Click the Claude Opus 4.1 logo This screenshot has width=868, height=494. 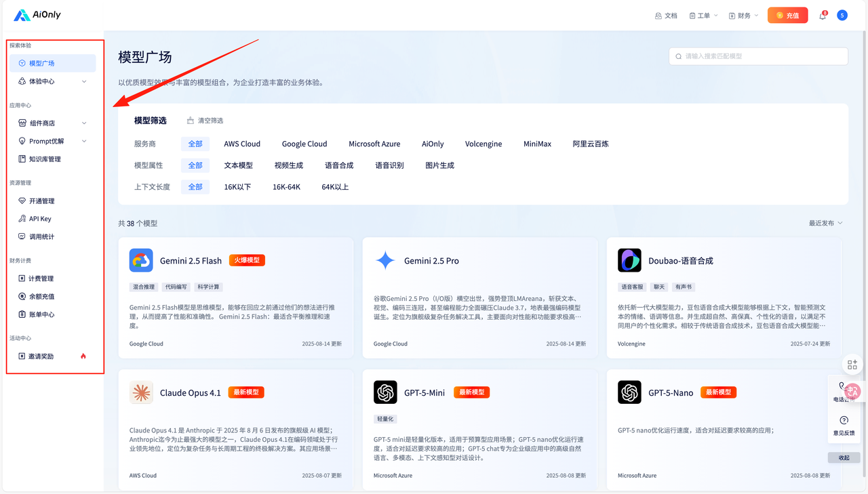(141, 392)
